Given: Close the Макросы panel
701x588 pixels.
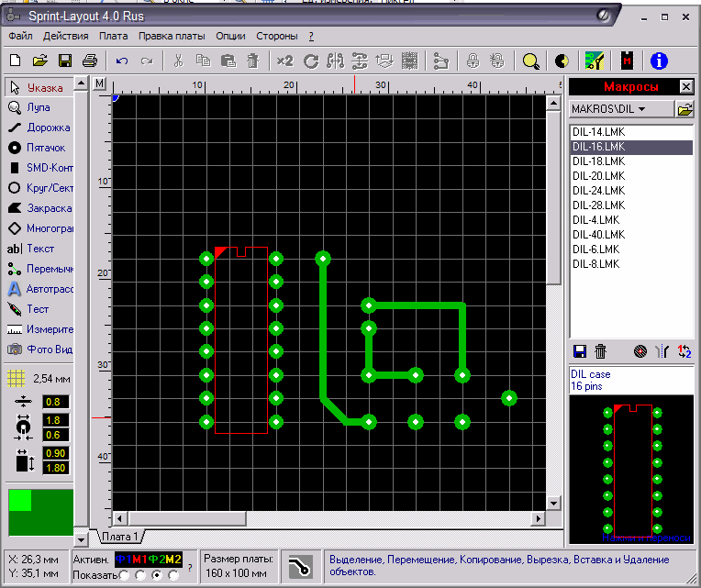Looking at the screenshot, I should tap(686, 86).
